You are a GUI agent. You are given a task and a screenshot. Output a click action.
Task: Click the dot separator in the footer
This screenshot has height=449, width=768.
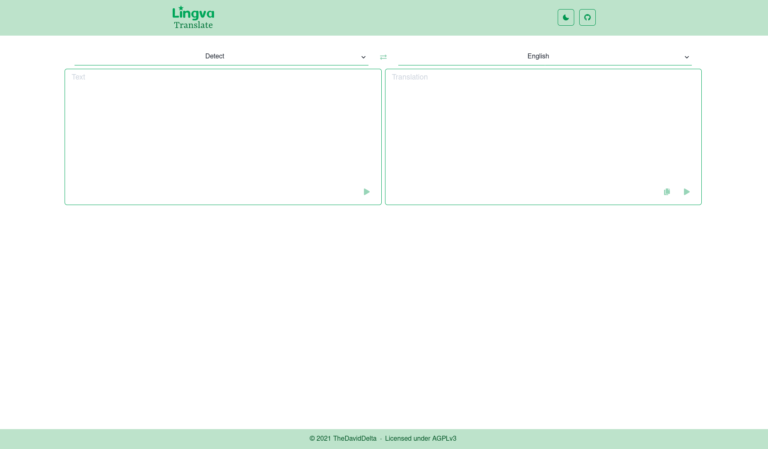pos(381,438)
